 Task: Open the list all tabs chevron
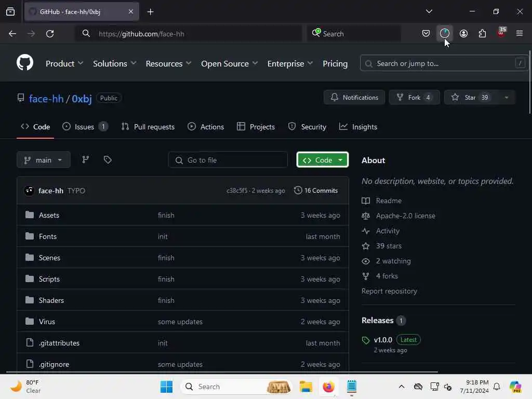coord(429,11)
